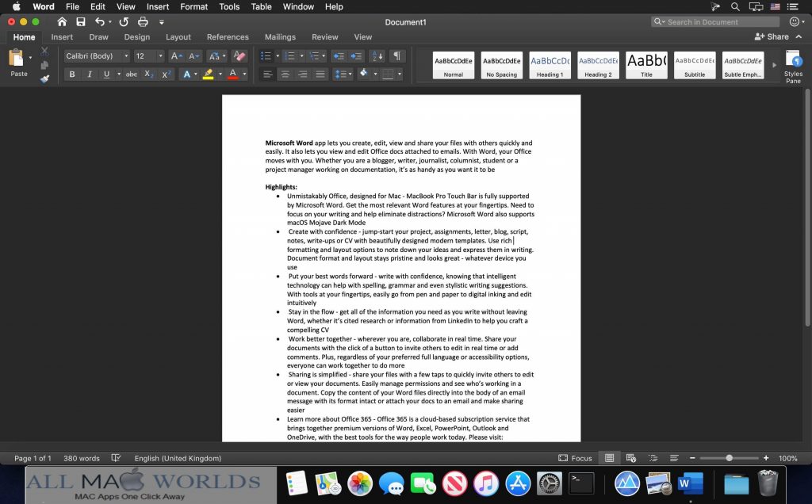This screenshot has height=504, width=812.
Task: Increase font size with large A
Action: (x=176, y=56)
